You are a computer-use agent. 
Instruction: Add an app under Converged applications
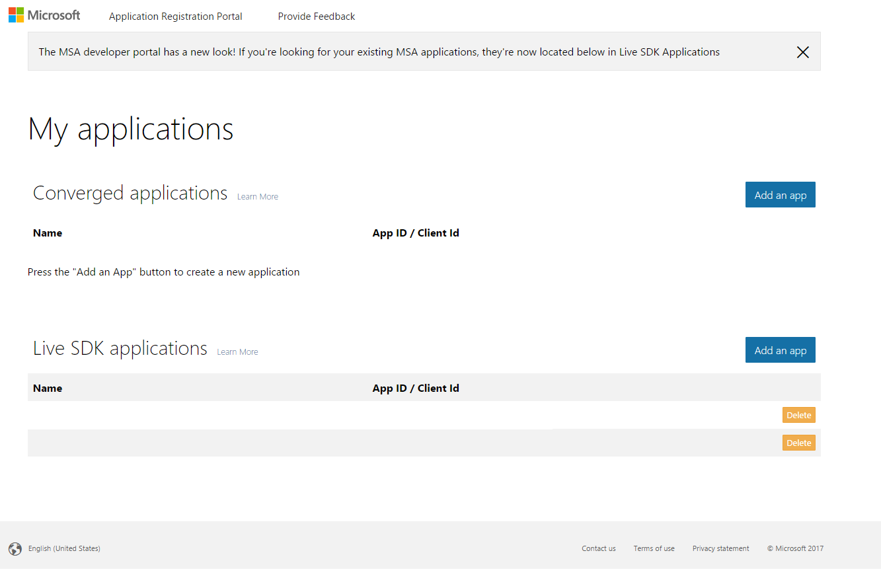(780, 195)
